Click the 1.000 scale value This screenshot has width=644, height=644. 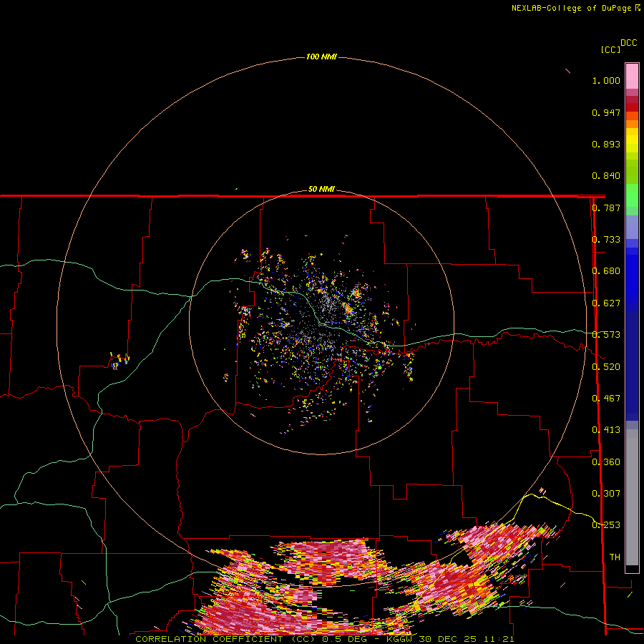(x=606, y=80)
